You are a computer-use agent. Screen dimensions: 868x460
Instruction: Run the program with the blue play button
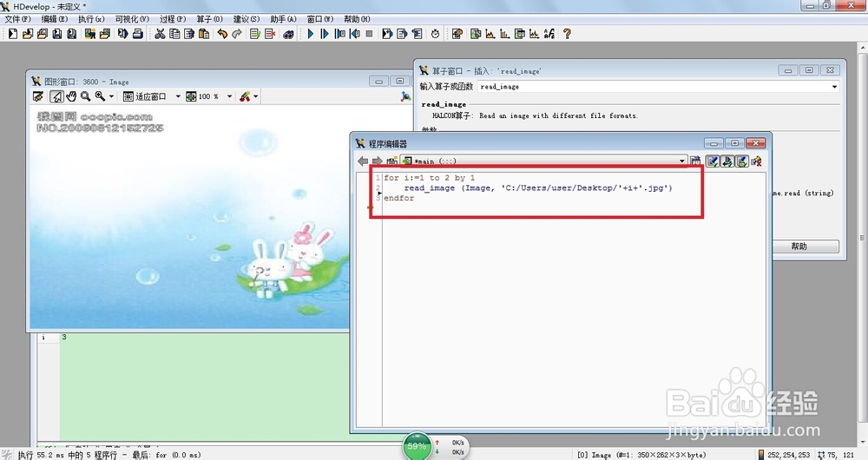(x=311, y=34)
